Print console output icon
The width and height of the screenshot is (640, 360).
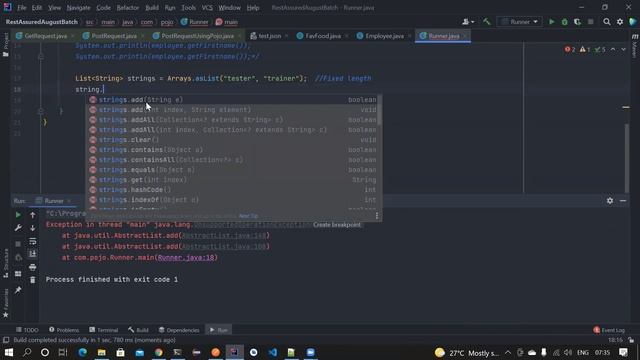tap(33, 267)
